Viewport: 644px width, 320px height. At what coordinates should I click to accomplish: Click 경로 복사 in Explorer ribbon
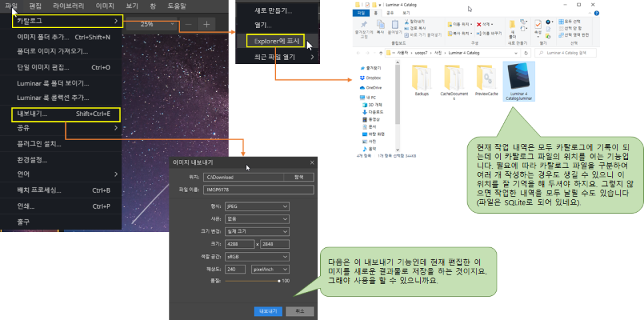pyautogui.click(x=415, y=29)
